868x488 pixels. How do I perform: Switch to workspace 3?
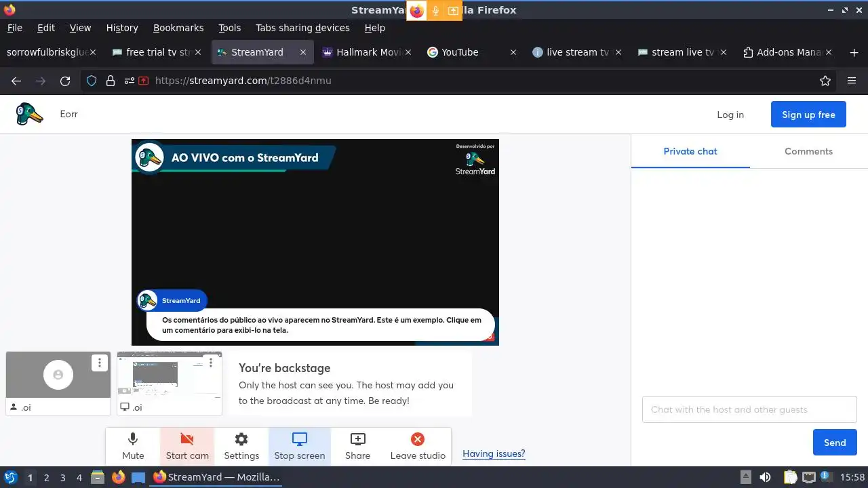pos(62,477)
